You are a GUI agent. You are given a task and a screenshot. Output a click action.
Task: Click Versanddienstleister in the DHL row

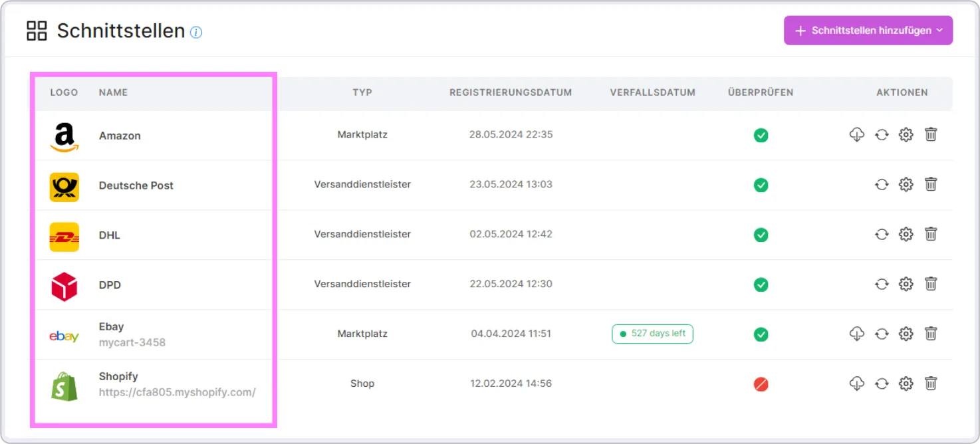pyautogui.click(x=362, y=234)
